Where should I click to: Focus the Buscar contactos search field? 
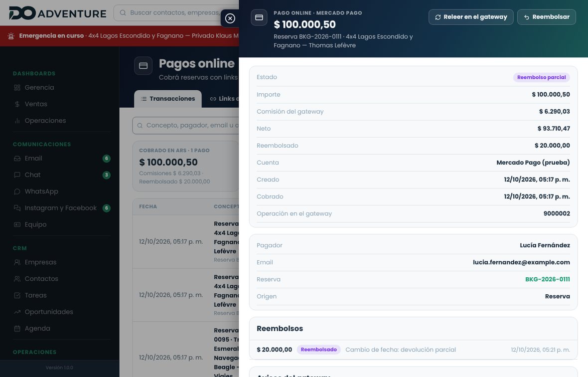tap(176, 13)
